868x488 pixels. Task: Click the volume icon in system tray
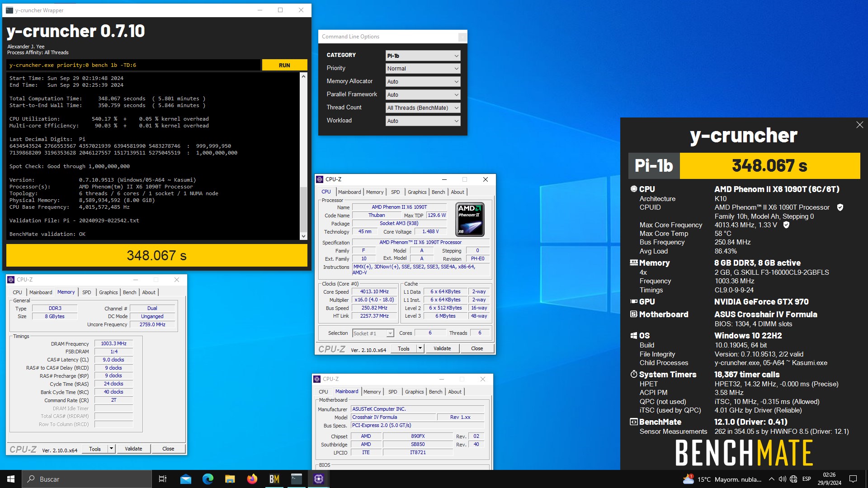click(782, 479)
